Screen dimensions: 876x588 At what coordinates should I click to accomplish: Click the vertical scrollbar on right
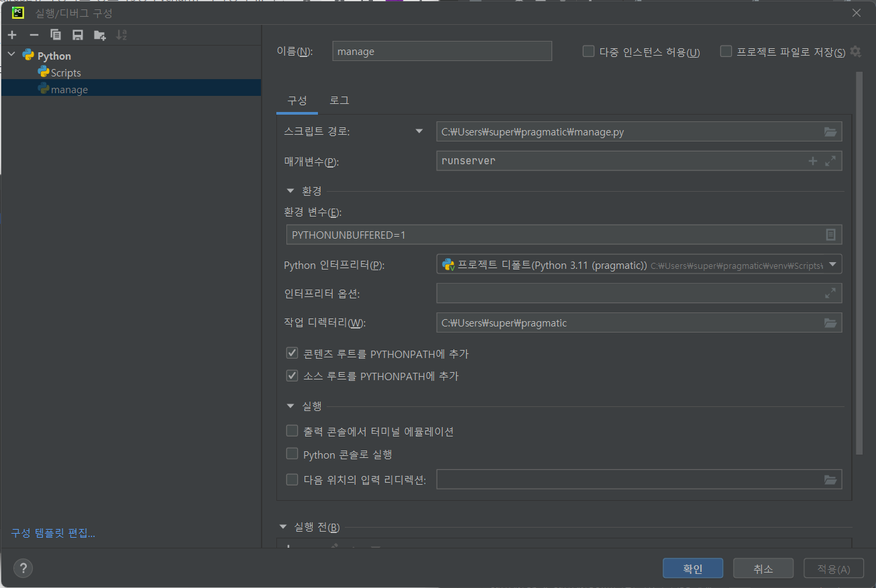point(859,263)
